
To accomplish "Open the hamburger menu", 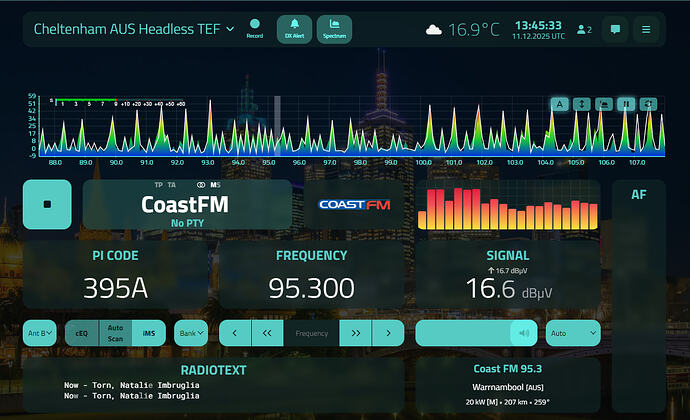I will [646, 29].
